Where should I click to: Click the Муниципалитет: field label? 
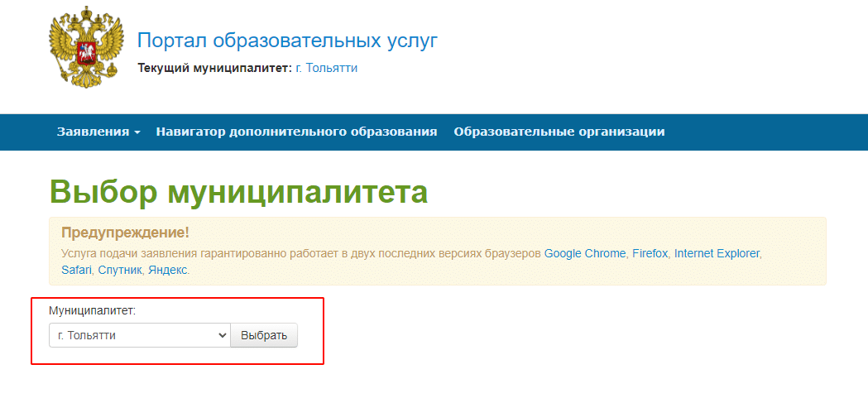click(92, 310)
